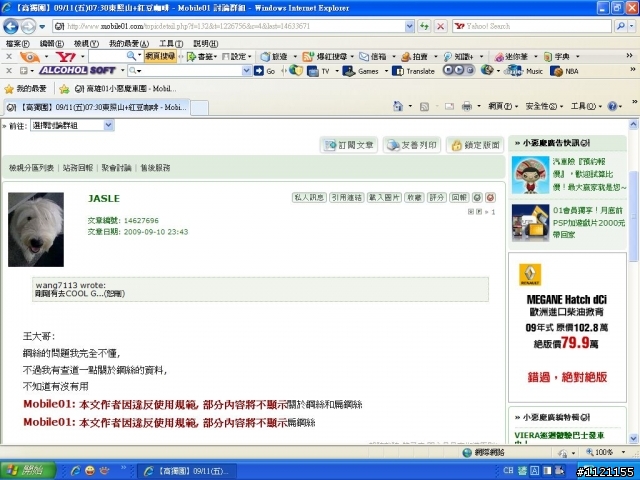Click the Translate toolbar icon
The image size is (640, 480).
point(413,71)
